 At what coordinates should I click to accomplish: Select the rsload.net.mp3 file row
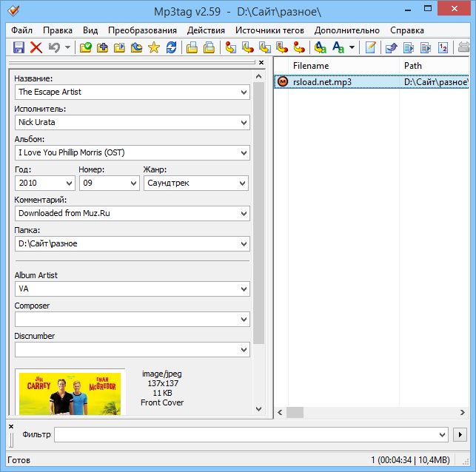372,82
